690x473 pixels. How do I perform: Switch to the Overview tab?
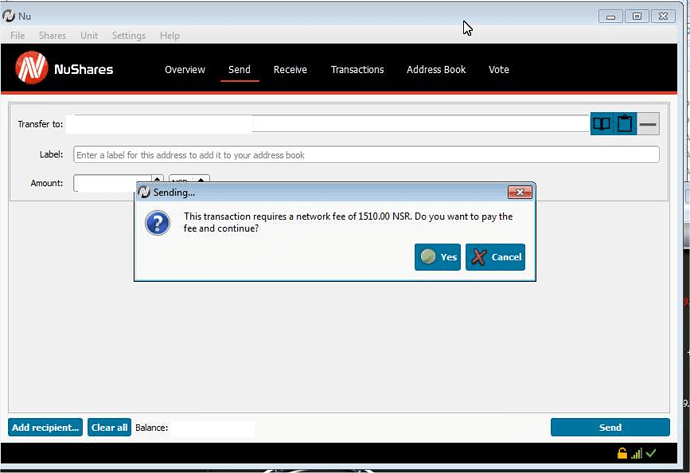(x=185, y=70)
